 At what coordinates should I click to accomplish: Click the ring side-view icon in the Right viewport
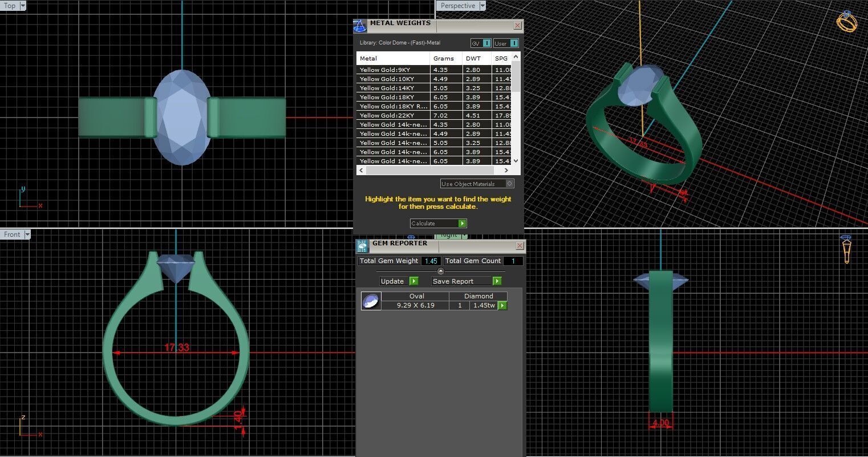coord(846,249)
